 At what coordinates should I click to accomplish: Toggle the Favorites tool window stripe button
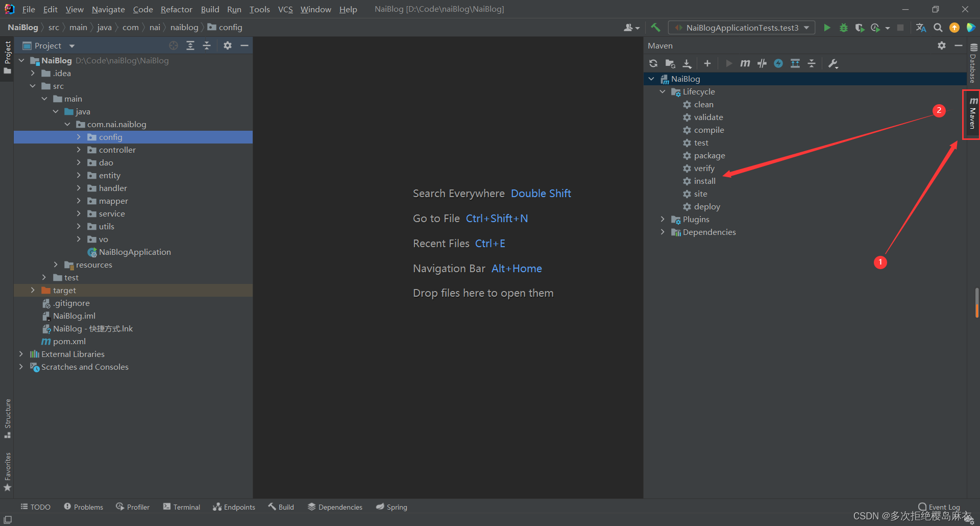click(7, 472)
